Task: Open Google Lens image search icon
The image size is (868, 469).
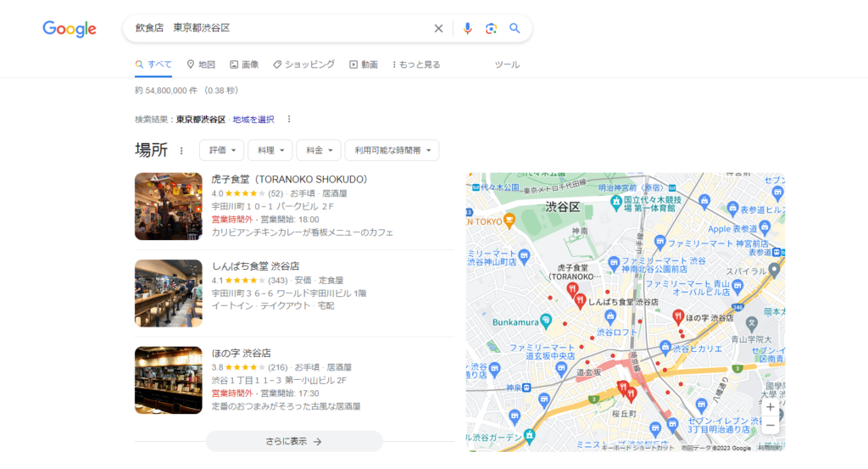Action: [x=491, y=28]
